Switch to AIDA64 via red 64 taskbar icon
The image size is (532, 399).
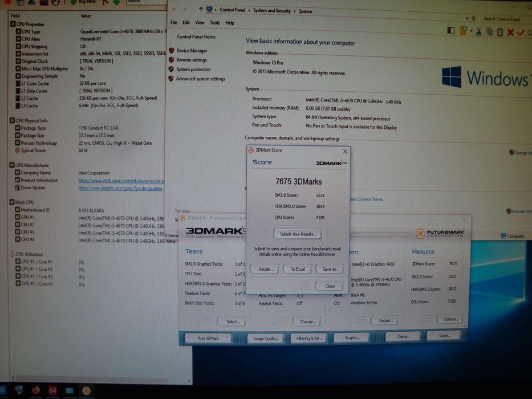point(52,390)
